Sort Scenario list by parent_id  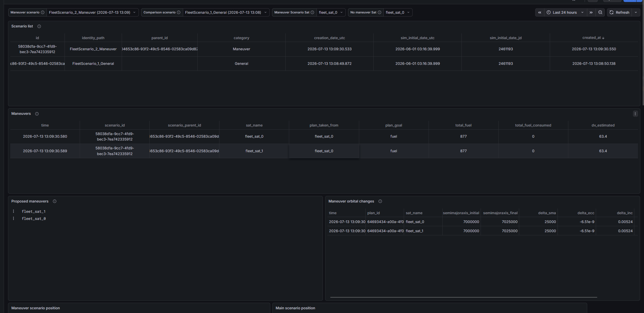(x=159, y=38)
